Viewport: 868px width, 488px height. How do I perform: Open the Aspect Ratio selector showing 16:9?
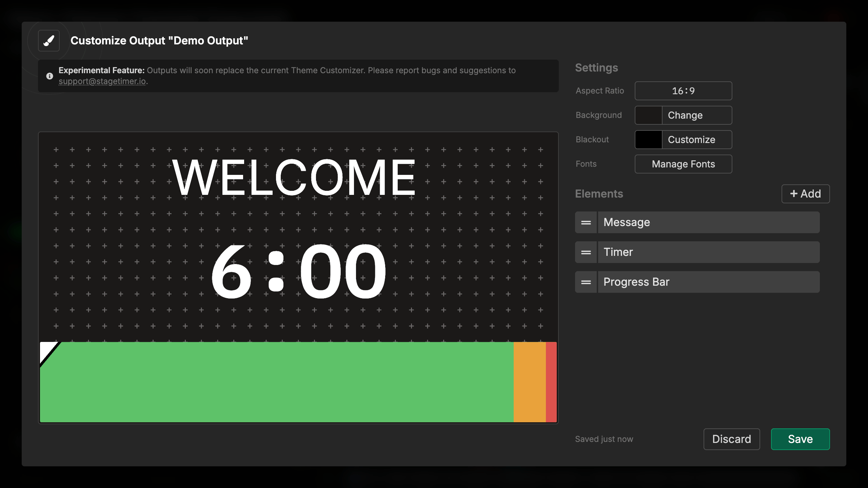683,91
